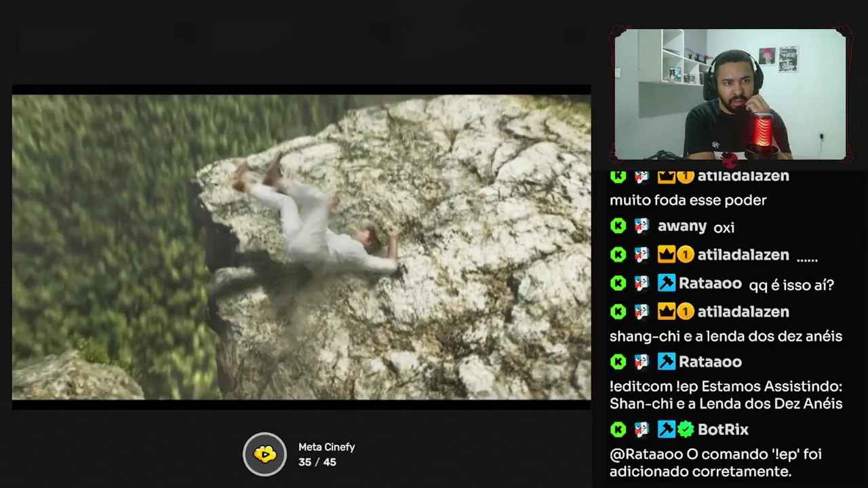Click the message 'shang-chi e a lenda dos dez anéis'
Viewport: 868px width, 488px height.
(x=726, y=336)
